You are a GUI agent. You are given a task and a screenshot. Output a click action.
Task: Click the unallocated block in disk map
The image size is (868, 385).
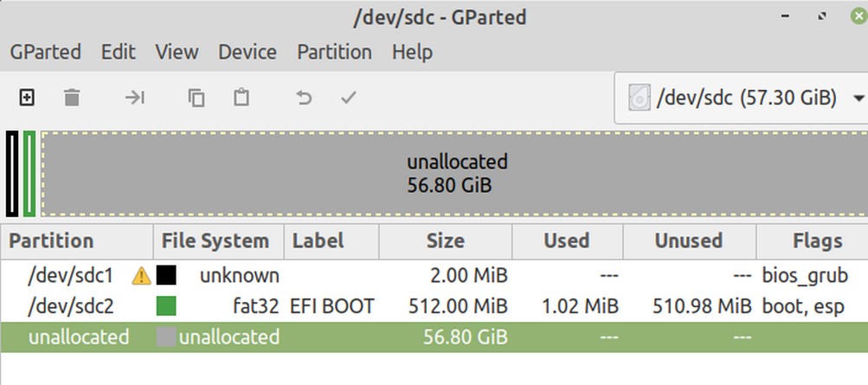pyautogui.click(x=455, y=174)
